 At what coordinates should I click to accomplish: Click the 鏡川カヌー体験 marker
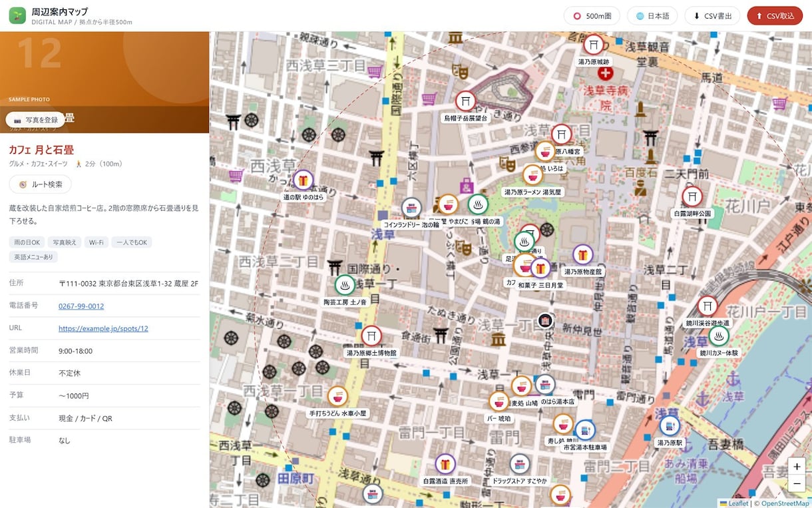718,336
